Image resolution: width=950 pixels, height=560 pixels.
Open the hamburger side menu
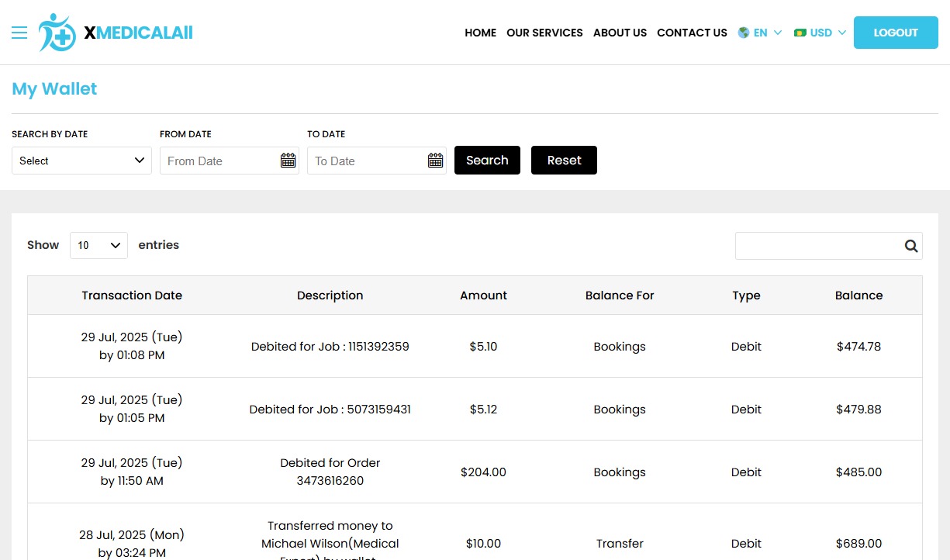tap(19, 33)
